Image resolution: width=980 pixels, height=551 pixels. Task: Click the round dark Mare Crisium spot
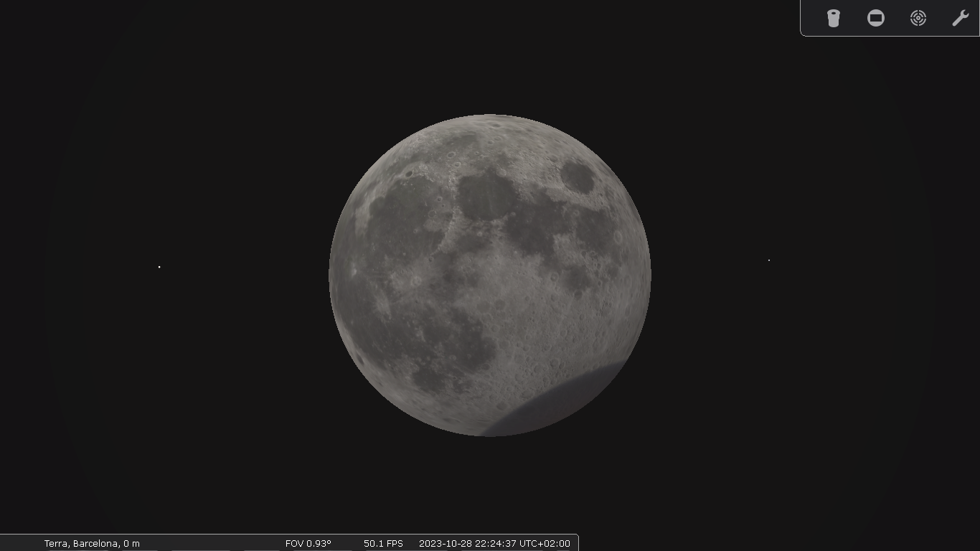coord(578,177)
